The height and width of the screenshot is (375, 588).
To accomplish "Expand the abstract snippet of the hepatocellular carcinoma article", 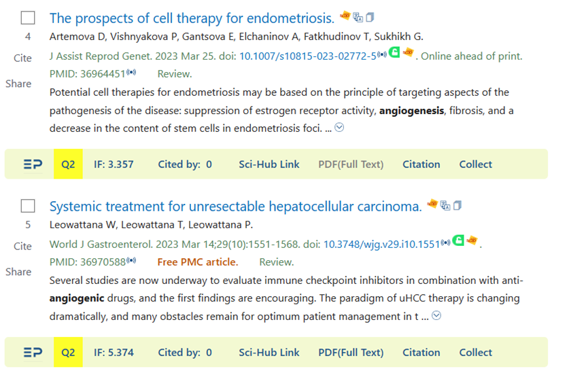I will coord(436,316).
